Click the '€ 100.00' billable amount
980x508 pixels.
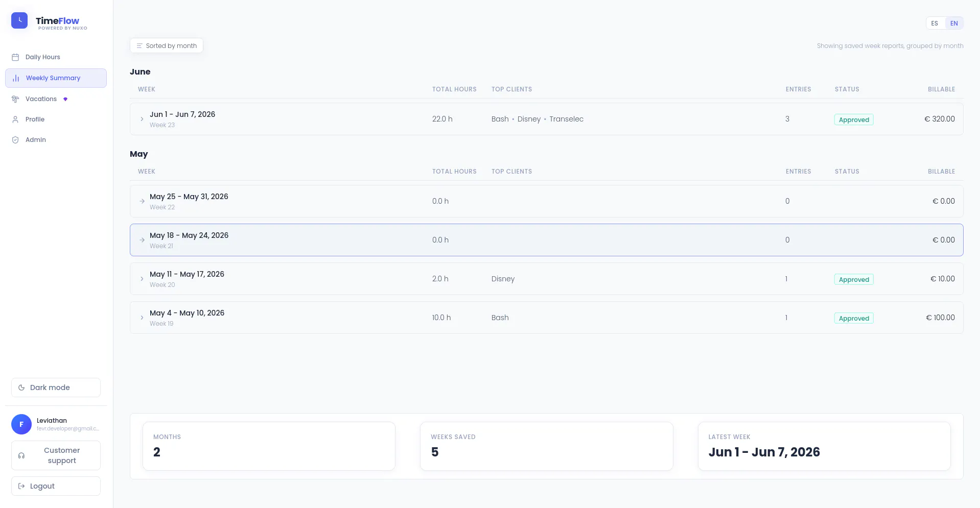[940, 318]
